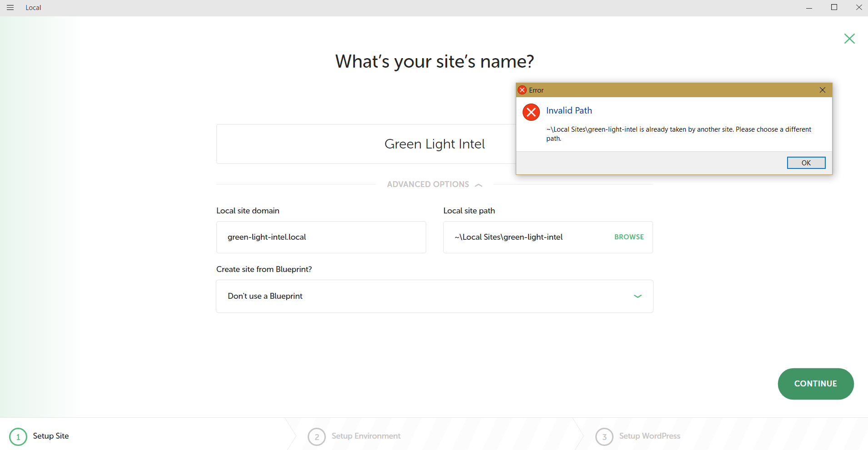Screen dimensions: 868x450
Task: Click the What's your site's name heading
Action: pos(434,61)
